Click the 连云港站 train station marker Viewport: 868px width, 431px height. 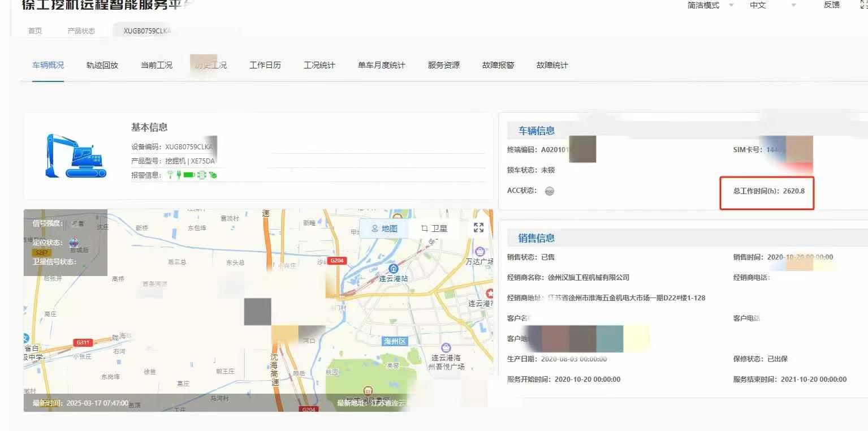[x=394, y=269]
